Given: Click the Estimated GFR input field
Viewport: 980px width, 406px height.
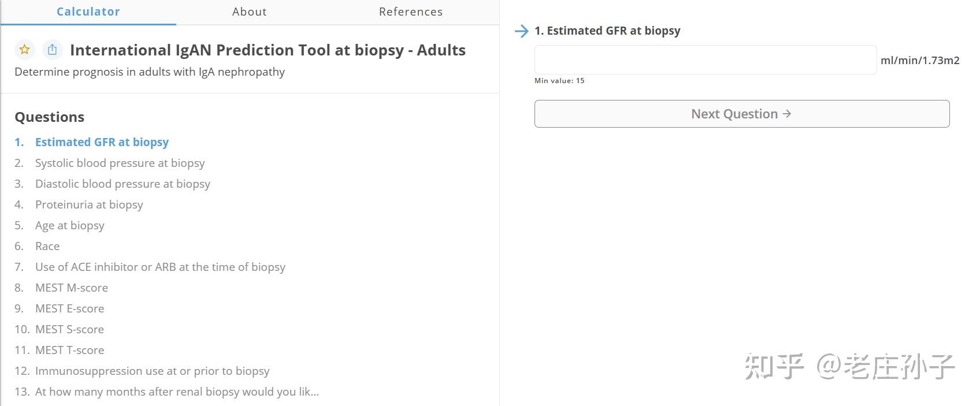Looking at the screenshot, I should pyautogui.click(x=705, y=60).
